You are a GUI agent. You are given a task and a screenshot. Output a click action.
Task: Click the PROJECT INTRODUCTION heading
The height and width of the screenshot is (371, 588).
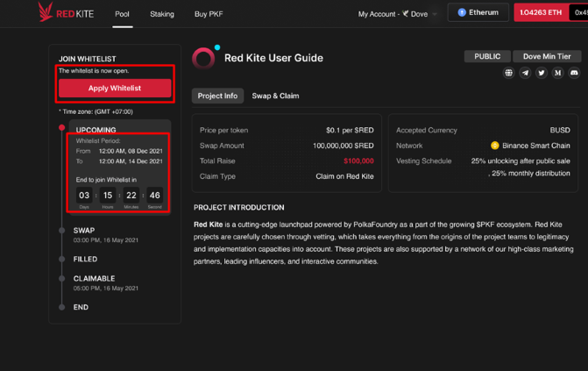239,208
